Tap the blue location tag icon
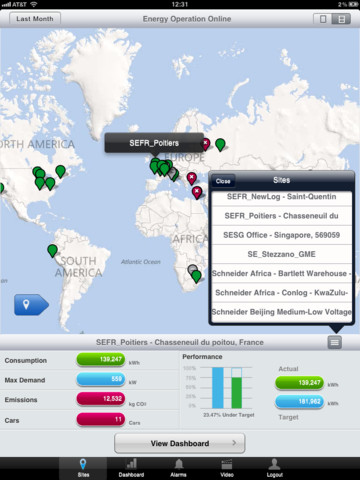The height and width of the screenshot is (480, 360). (31, 305)
